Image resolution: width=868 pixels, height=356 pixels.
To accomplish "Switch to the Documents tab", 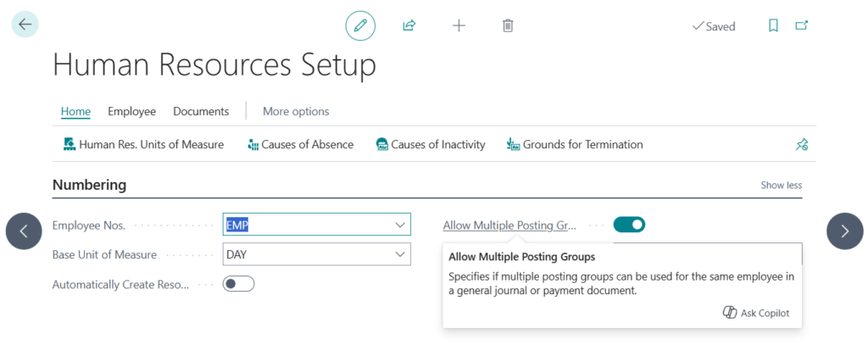I will [201, 111].
